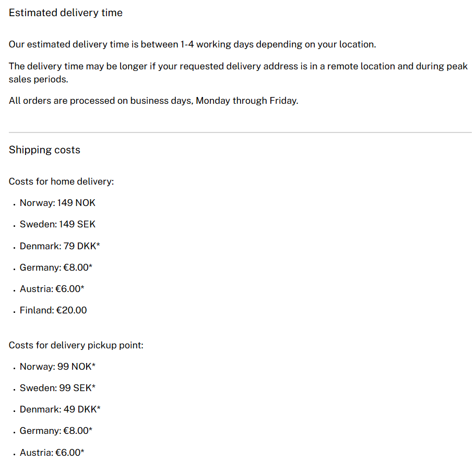Select the Norway 99 NOK pickup item

tap(57, 367)
